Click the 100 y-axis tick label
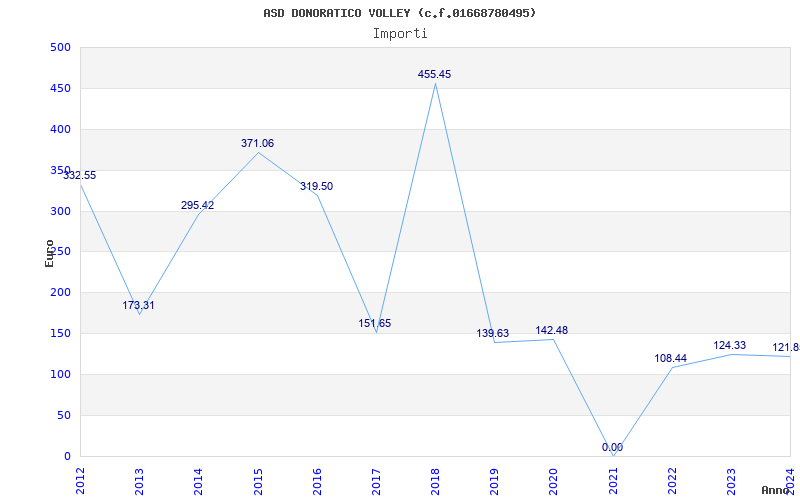800x500 pixels. (x=60, y=374)
